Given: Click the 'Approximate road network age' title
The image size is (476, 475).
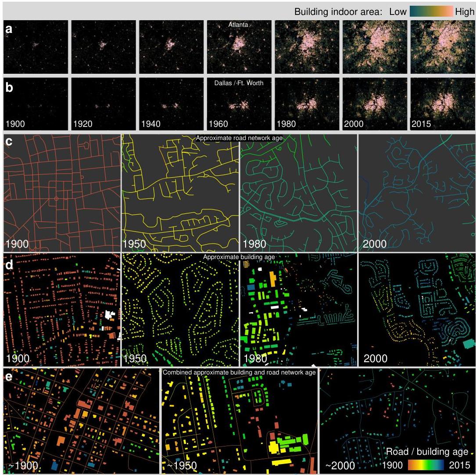Looking at the screenshot, I should point(239,138).
